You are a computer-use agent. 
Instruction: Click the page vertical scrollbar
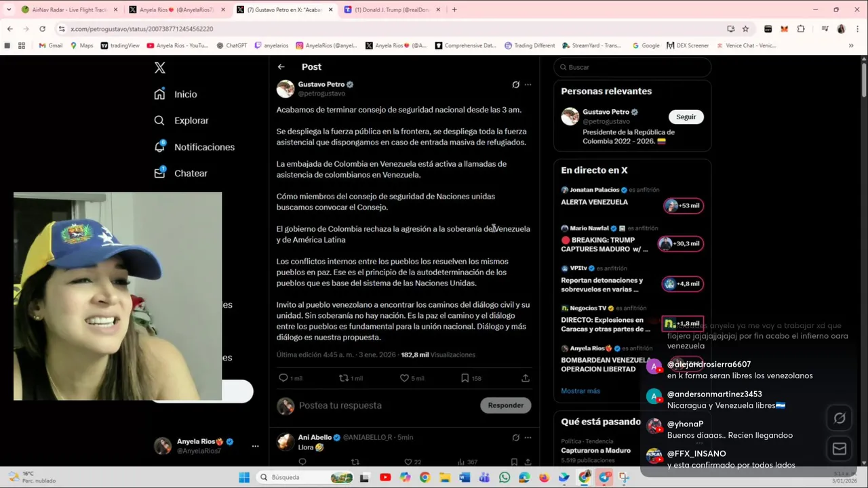pyautogui.click(x=864, y=81)
